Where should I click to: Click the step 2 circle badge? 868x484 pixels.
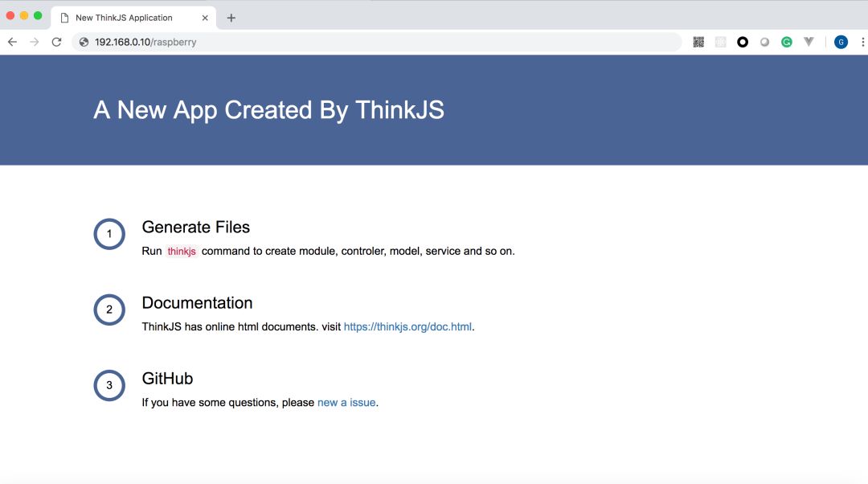[x=109, y=310]
